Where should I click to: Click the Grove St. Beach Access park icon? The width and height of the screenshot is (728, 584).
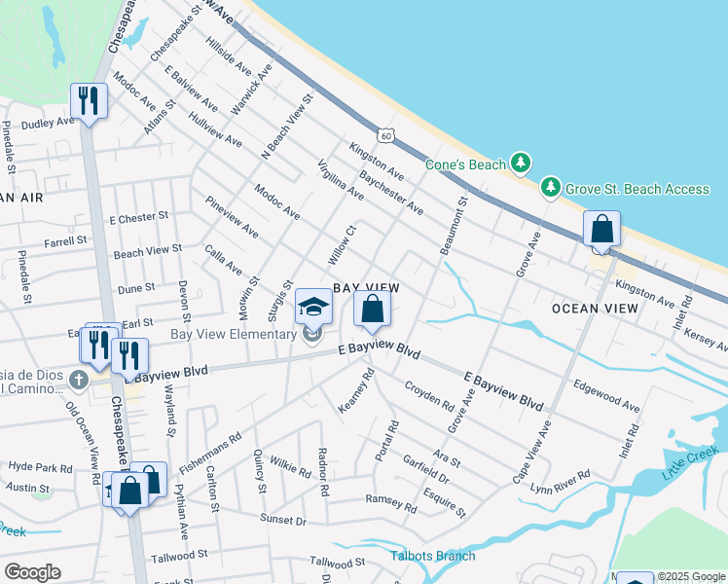(552, 187)
